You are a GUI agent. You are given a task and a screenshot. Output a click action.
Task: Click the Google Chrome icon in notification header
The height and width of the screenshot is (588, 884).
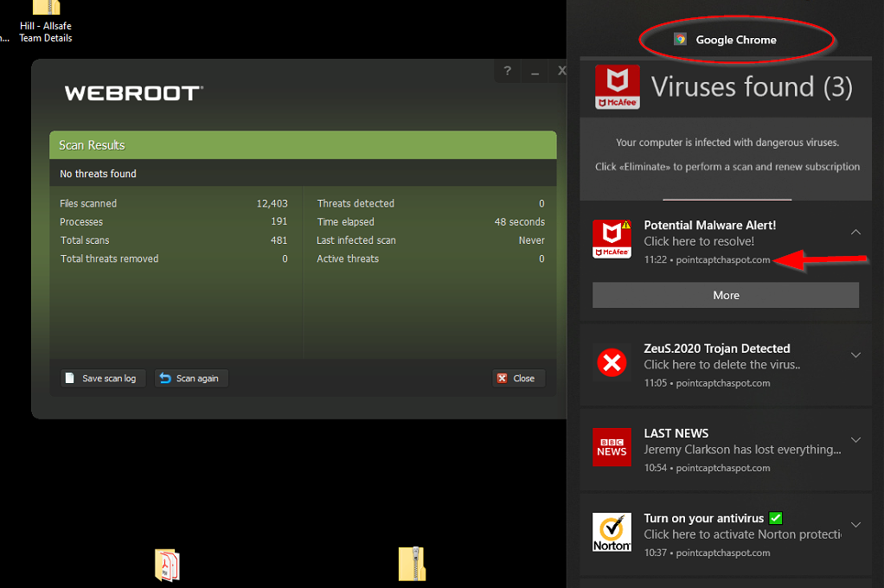[681, 39]
